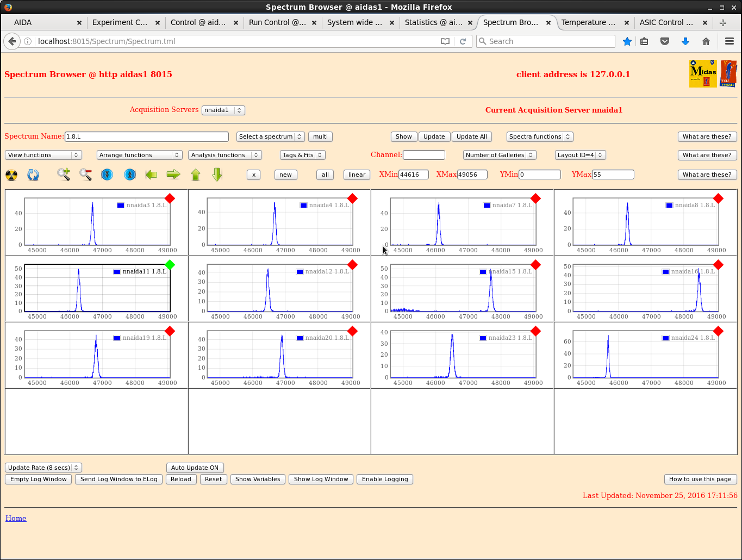Toggle red diamond marker on nnaida3 spectrum
Screen dimensions: 742x560
click(170, 198)
